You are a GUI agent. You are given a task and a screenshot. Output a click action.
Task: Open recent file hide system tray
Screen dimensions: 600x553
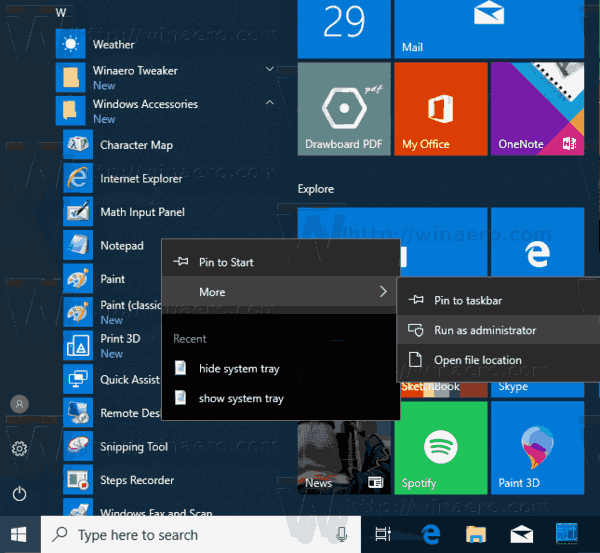(281, 369)
